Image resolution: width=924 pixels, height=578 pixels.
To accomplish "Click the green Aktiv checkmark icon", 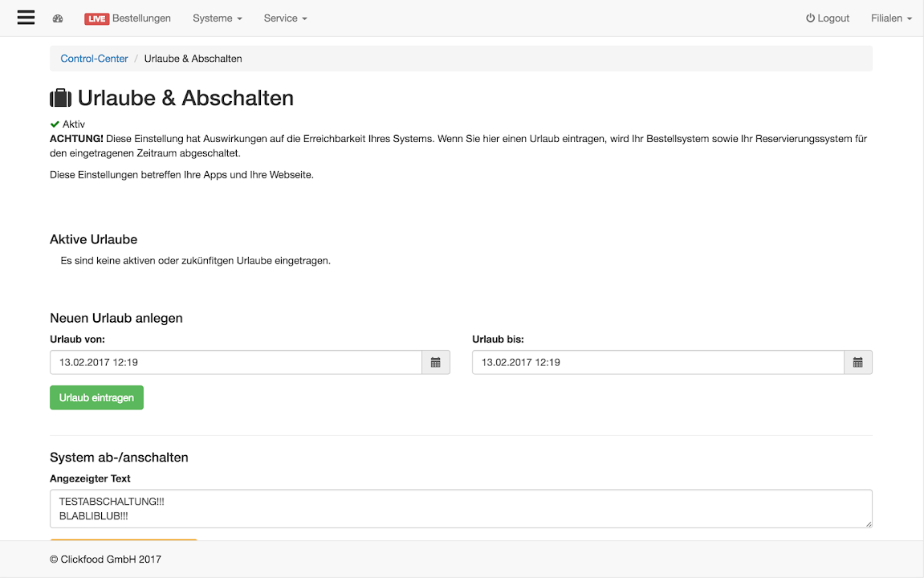I will [55, 124].
